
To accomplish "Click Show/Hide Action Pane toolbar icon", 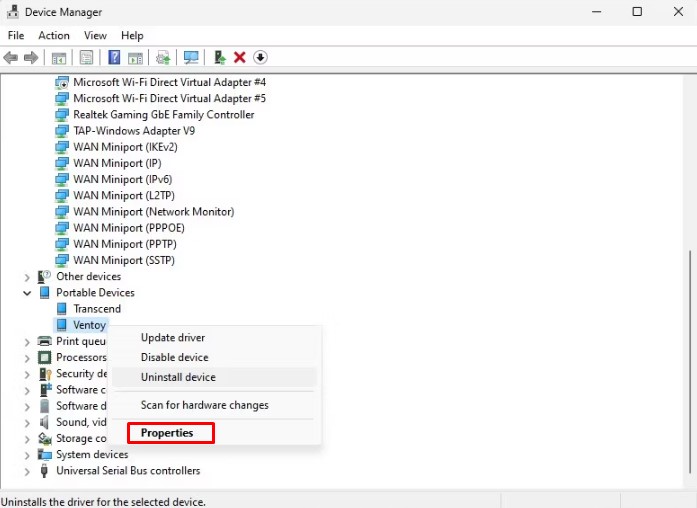I will [136, 58].
